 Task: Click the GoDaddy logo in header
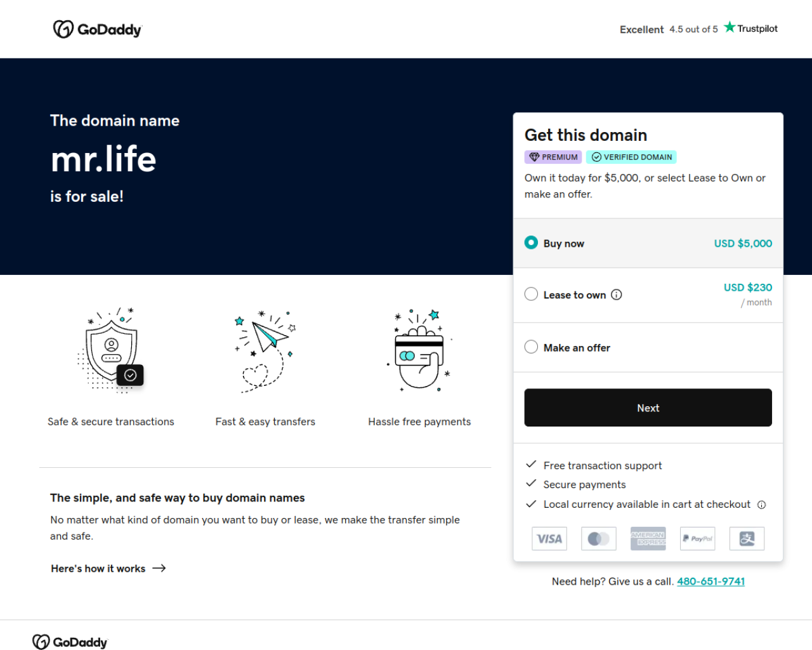(97, 29)
